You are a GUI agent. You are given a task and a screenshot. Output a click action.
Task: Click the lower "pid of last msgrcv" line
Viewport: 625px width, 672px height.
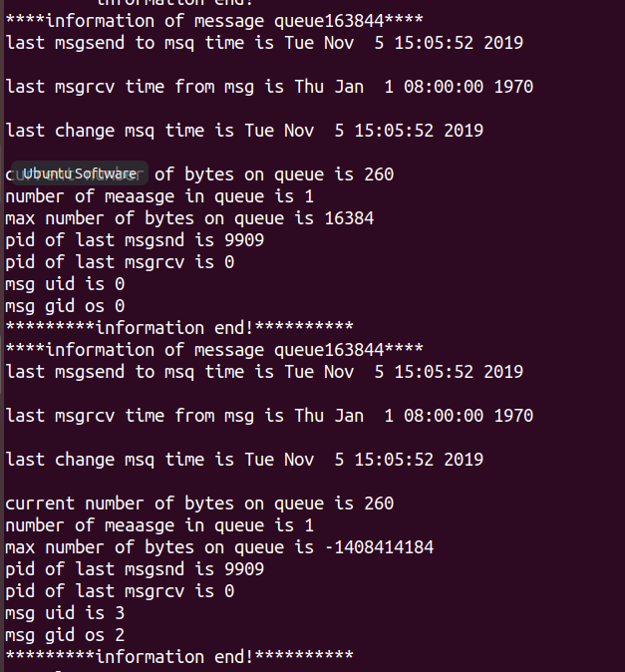click(x=120, y=591)
